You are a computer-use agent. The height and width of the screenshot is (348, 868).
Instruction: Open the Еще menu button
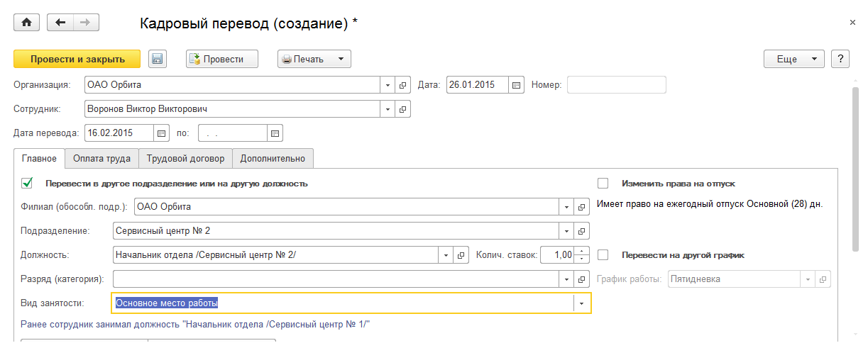point(793,59)
